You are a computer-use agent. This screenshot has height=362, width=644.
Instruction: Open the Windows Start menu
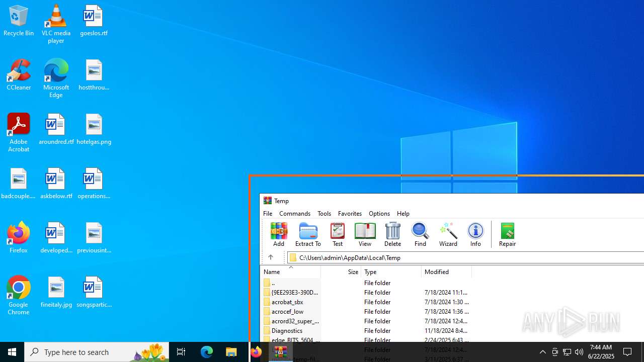12,352
